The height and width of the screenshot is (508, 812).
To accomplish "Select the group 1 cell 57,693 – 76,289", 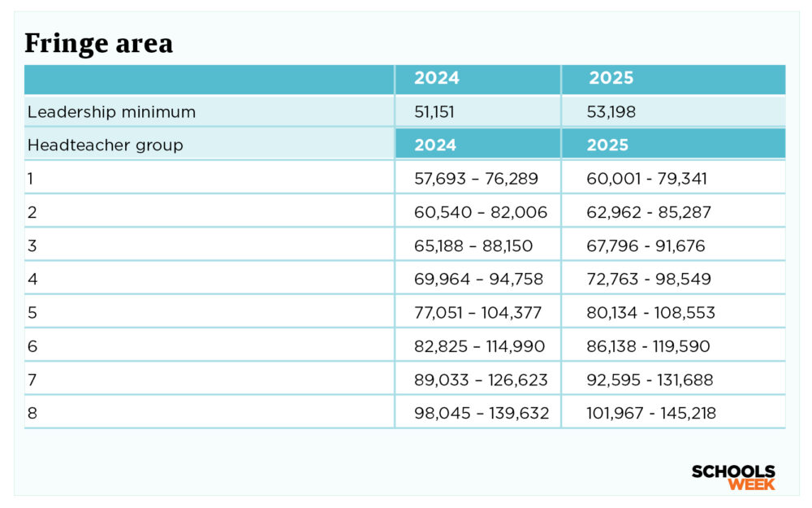I will pos(477,179).
